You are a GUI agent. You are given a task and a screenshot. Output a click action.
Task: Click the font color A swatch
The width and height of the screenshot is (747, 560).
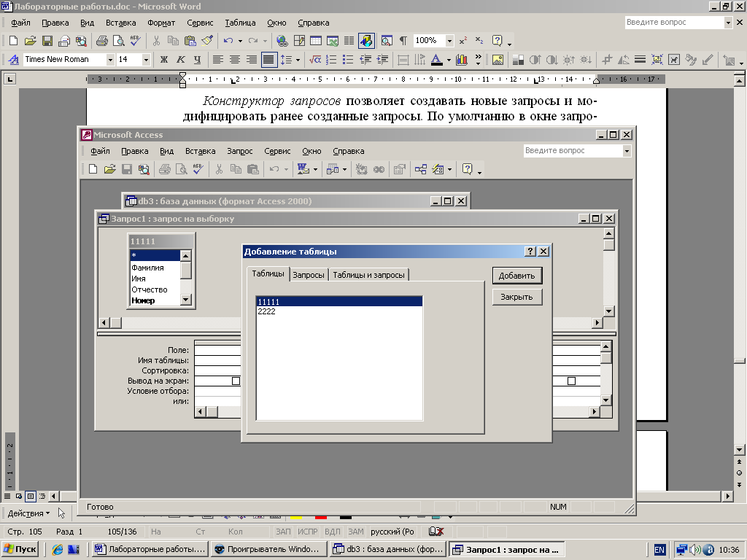coord(436,60)
